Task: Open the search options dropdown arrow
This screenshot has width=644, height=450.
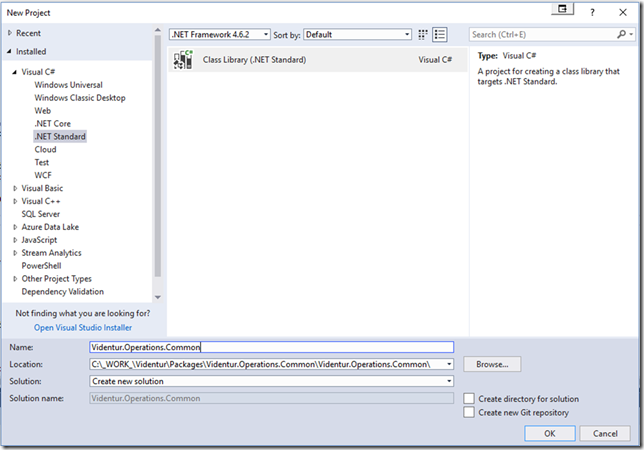Action: pos(631,34)
